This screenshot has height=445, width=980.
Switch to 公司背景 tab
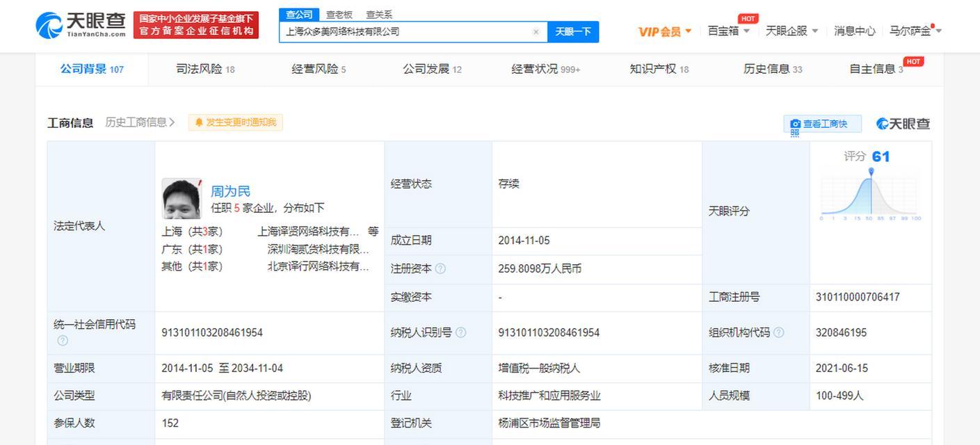click(92, 69)
